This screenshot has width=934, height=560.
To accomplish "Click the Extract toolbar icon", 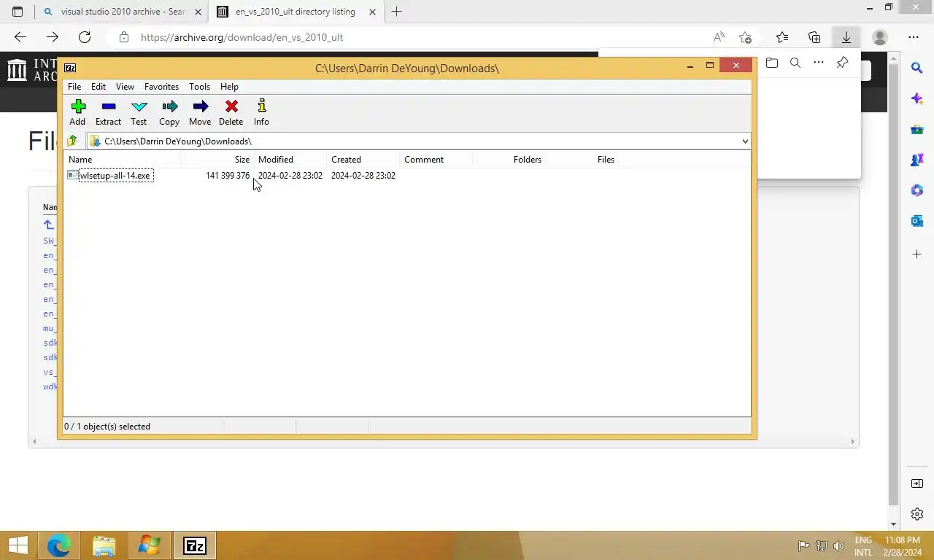I will click(x=108, y=112).
